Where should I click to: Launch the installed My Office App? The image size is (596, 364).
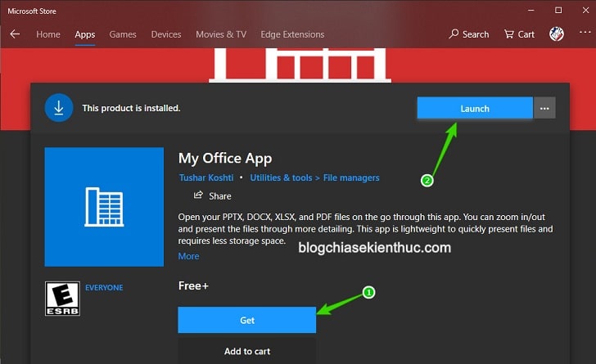475,108
